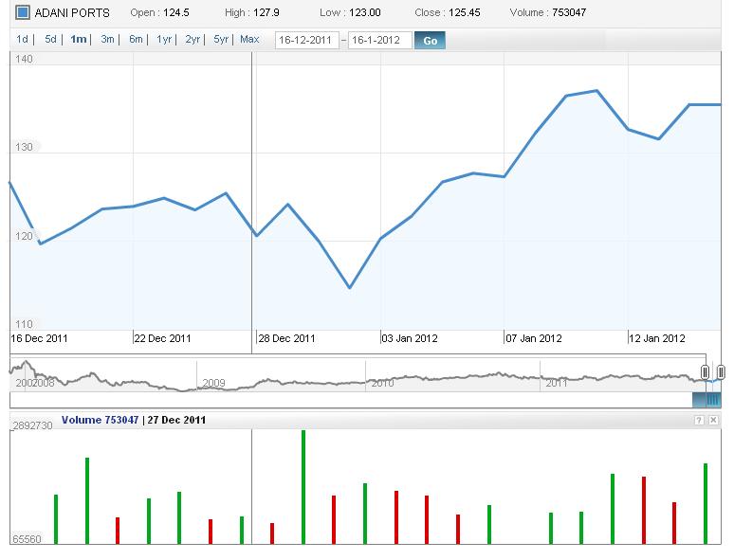Image resolution: width=734 pixels, height=560 pixels.
Task: Click the navigator scrollbar thumb
Action: [x=712, y=401]
